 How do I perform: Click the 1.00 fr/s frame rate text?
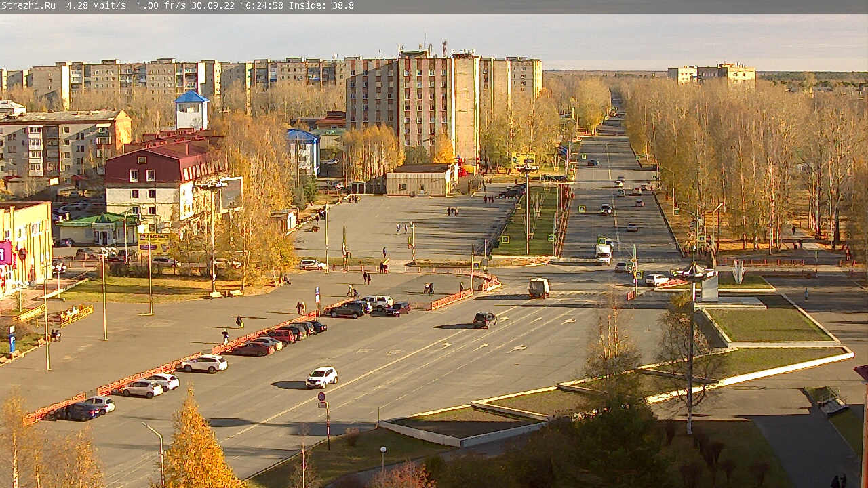[x=161, y=5]
